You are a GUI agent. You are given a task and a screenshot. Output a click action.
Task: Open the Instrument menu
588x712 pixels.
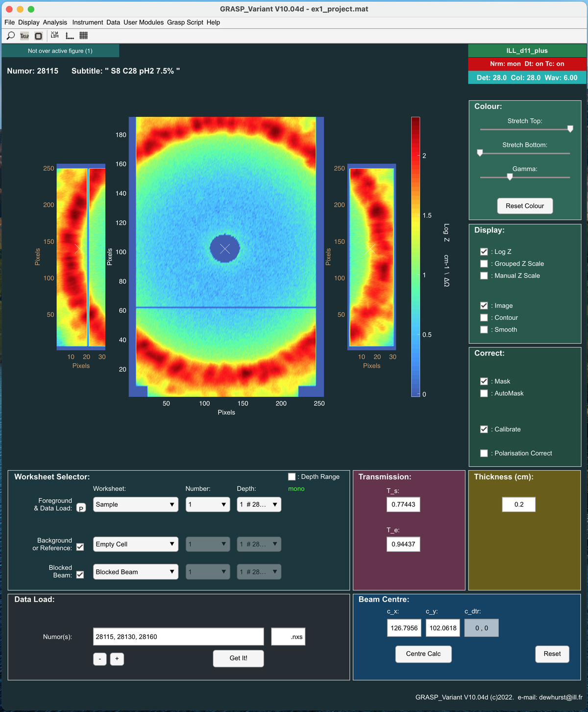(88, 23)
